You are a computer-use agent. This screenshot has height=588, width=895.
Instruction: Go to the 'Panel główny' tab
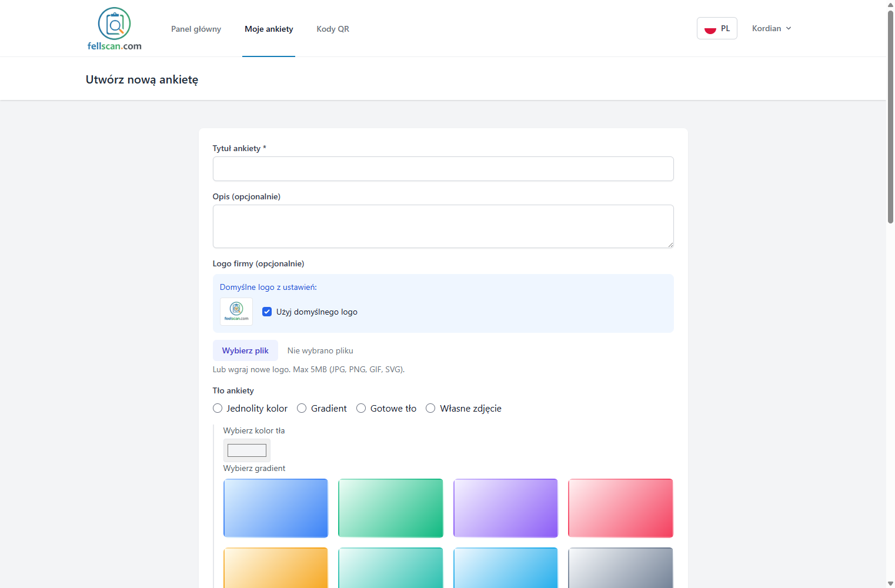(x=196, y=29)
